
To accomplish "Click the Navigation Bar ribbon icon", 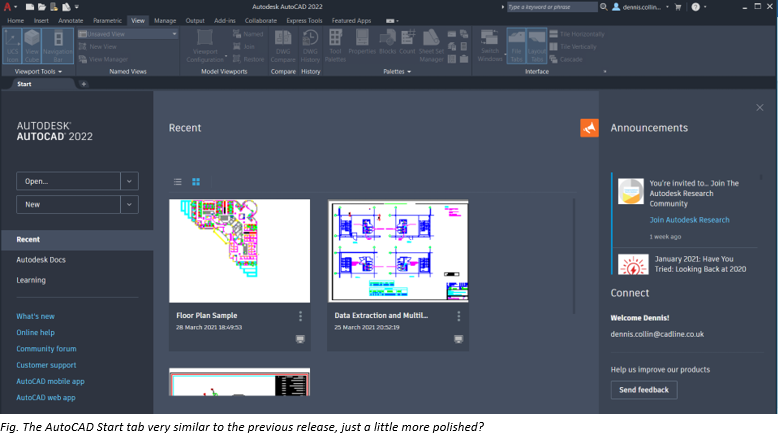I will tap(57, 48).
